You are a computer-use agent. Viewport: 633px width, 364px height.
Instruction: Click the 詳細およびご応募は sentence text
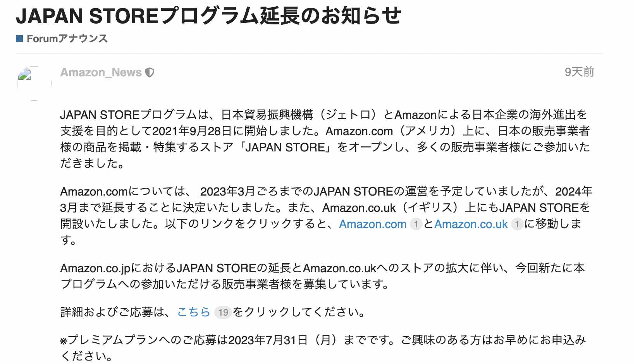pos(213,312)
